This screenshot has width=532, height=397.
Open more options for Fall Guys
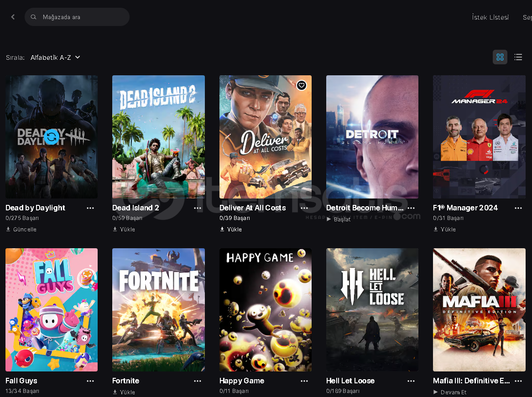click(x=90, y=381)
